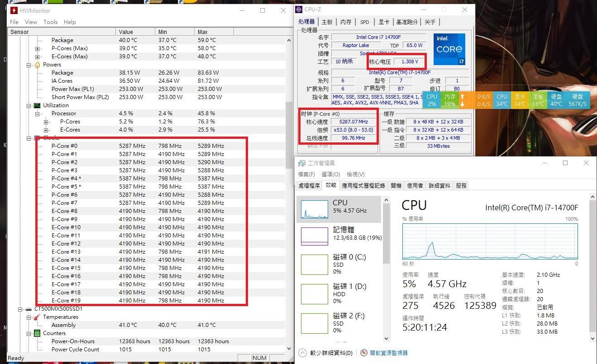Screen dimensions: 597x364
Task: Click the 較少詳細資料 link
Action: [330, 353]
